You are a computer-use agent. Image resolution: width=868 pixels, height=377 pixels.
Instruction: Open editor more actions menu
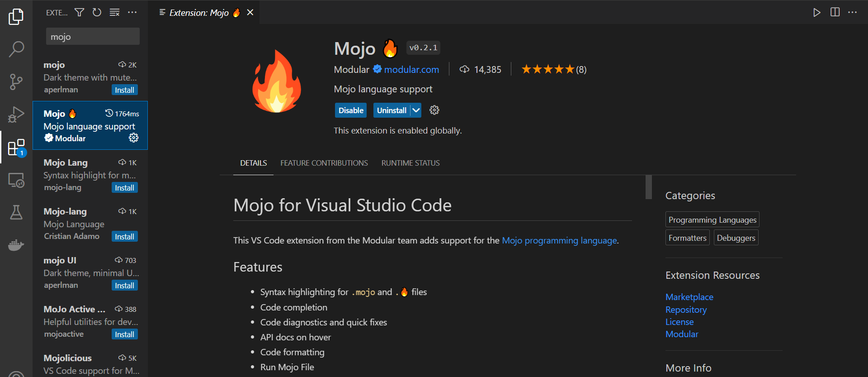853,12
